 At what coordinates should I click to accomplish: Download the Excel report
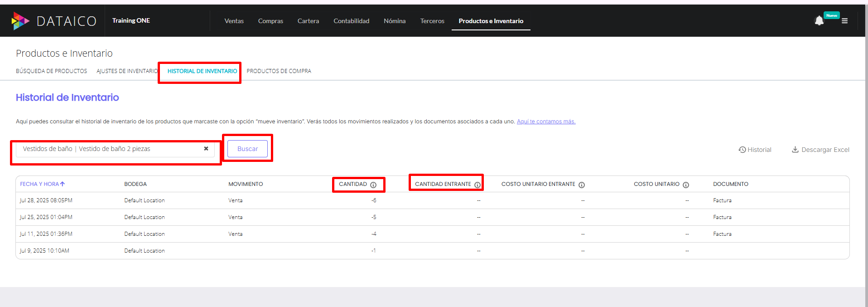[x=820, y=150]
